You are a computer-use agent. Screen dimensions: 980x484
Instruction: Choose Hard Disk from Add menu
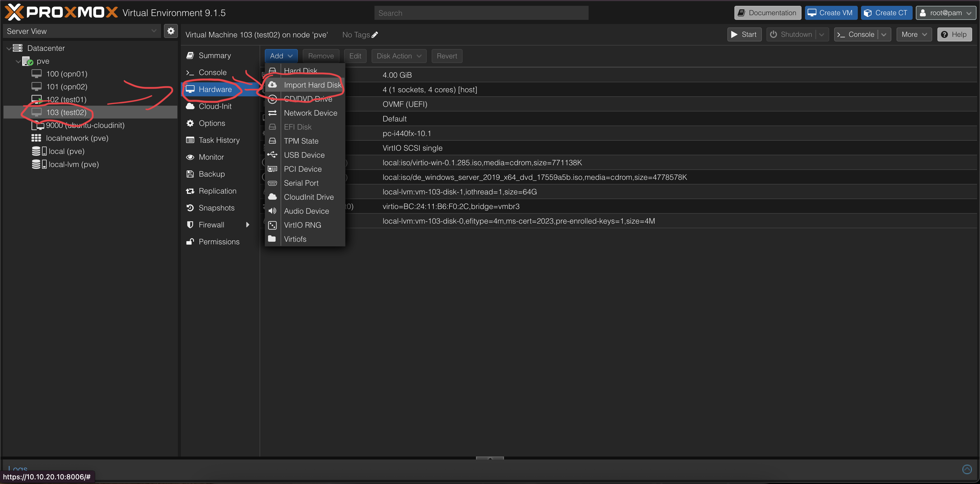point(305,71)
